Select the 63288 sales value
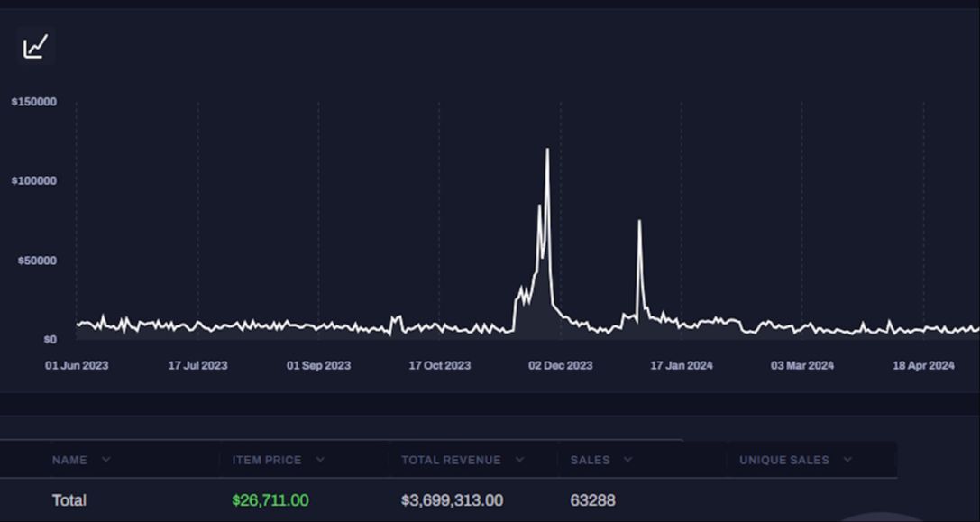Screen dimensions: 980x522 (592, 500)
